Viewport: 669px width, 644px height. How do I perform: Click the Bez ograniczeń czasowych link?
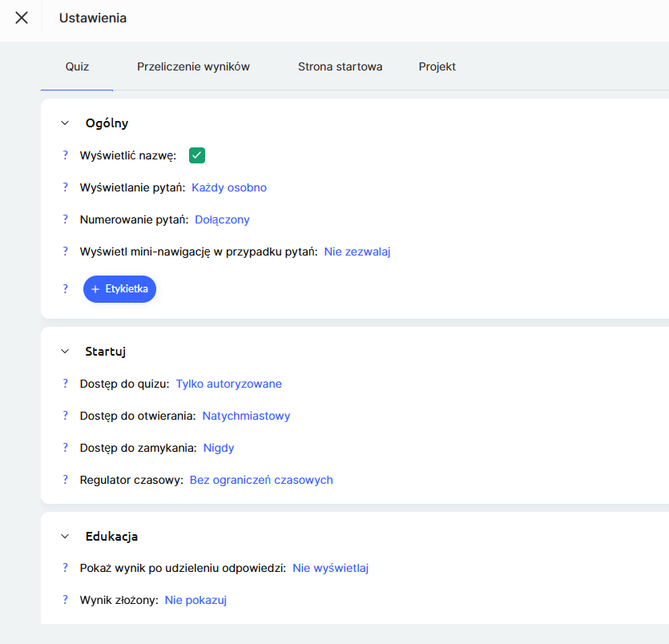coord(261,480)
